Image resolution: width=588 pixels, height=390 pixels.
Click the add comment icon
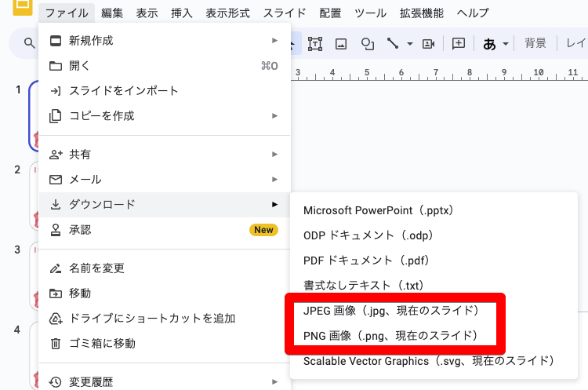tap(459, 44)
